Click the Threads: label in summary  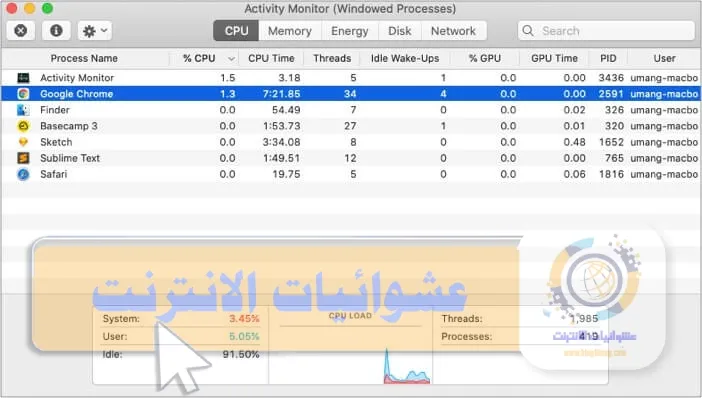pos(462,319)
